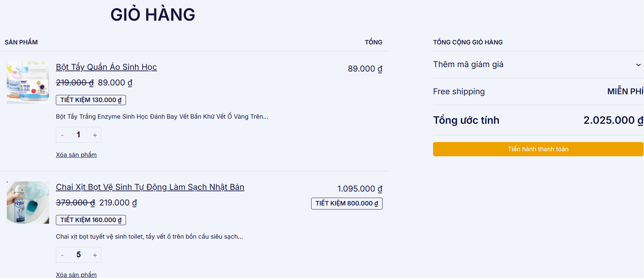The width and height of the screenshot is (644, 278).
Task: Click minus button for Chai Xịt Bọt
Action: pyautogui.click(x=62, y=255)
